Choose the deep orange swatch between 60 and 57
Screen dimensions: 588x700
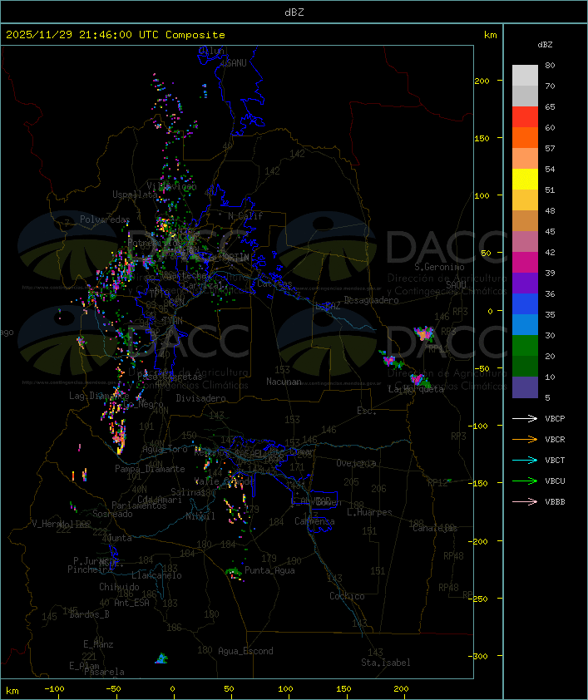525,137
